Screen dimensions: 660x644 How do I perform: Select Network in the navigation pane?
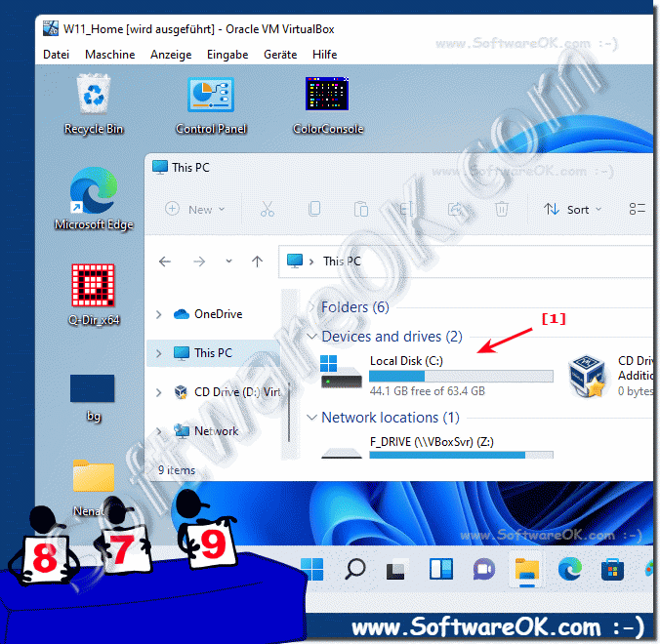[206, 431]
